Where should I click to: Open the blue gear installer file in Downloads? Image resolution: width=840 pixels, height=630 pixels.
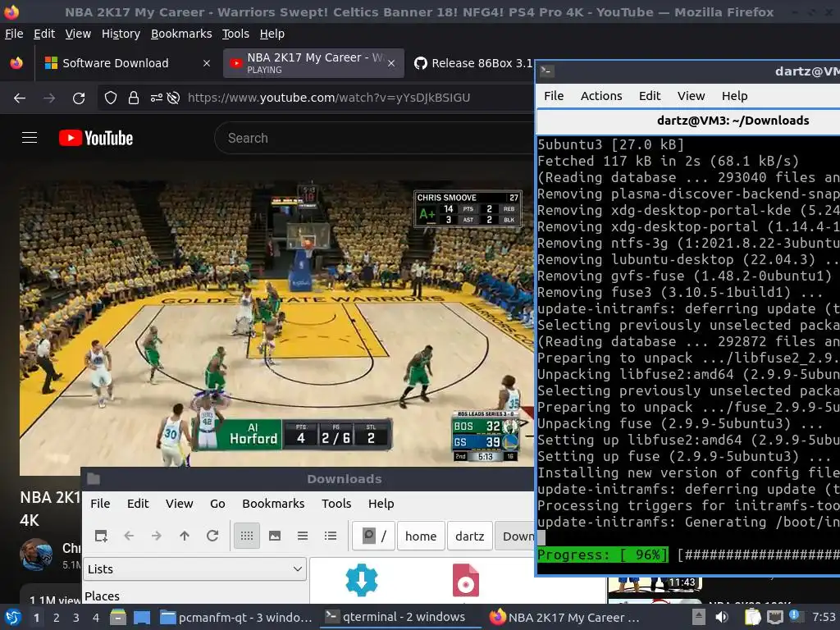click(362, 580)
